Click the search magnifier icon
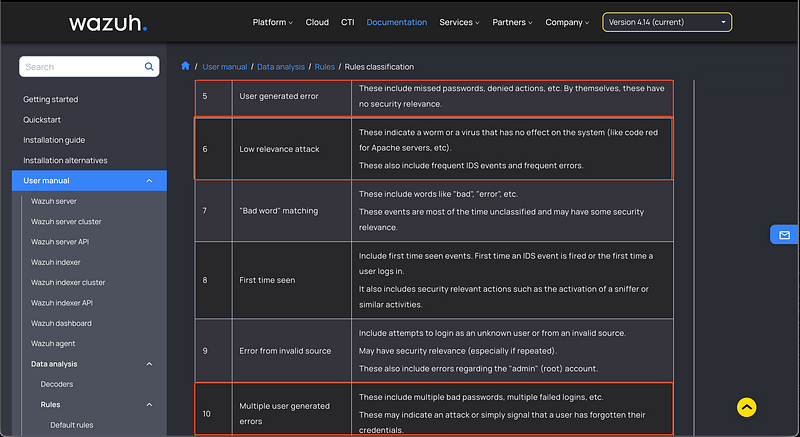Screen dimensions: 800x437 (x=149, y=67)
